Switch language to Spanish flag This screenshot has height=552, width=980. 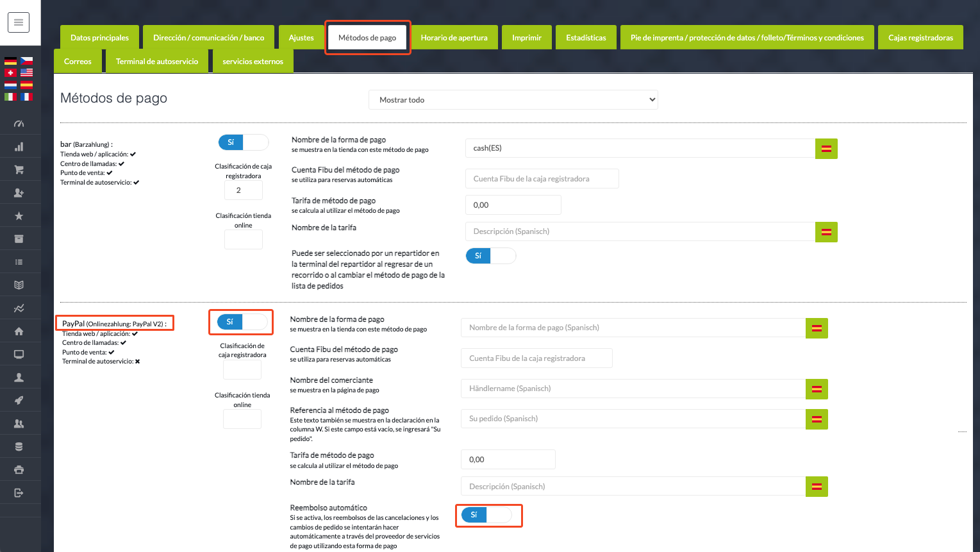click(26, 85)
